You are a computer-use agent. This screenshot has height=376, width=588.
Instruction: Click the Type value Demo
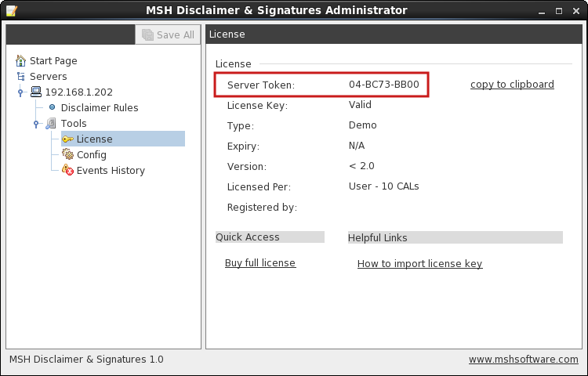pyautogui.click(x=363, y=125)
